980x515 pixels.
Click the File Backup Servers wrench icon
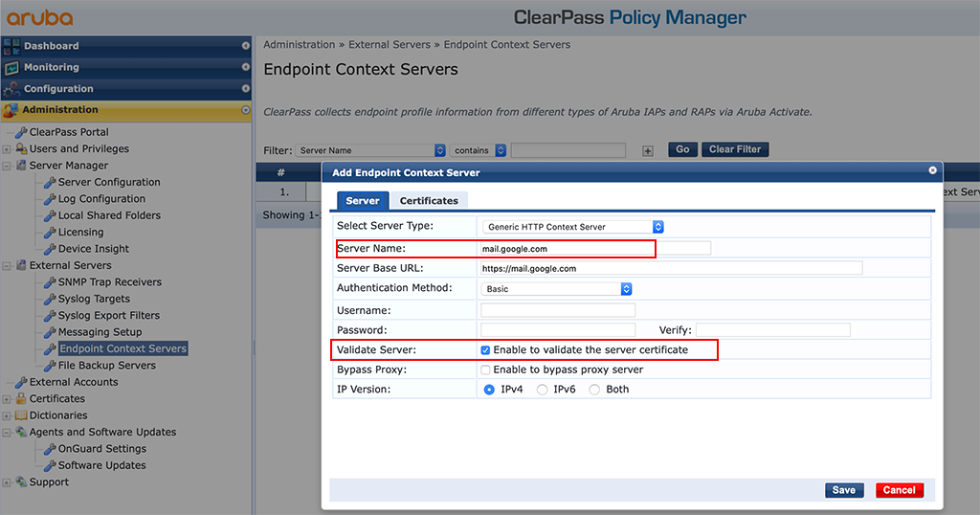pyautogui.click(x=50, y=366)
